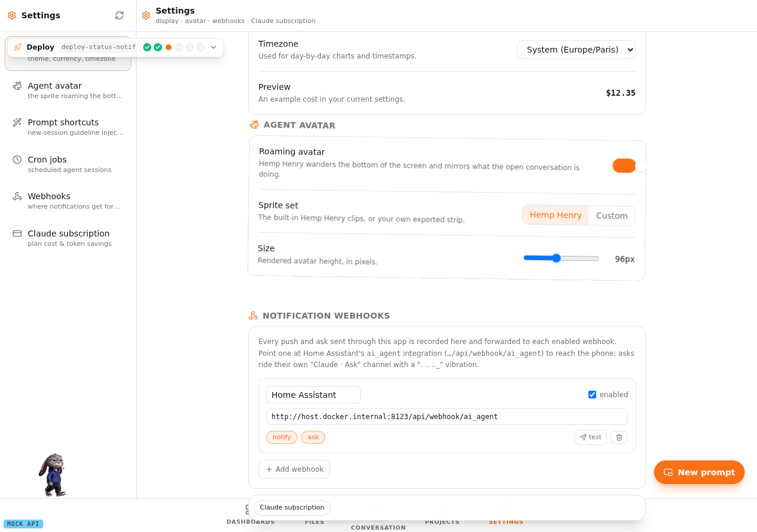Choose the Custom sprite set option

pyautogui.click(x=612, y=216)
